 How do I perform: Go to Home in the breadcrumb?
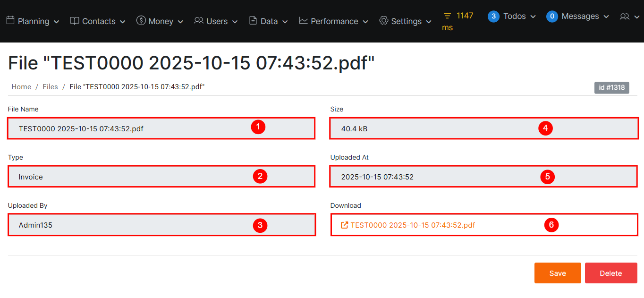[21, 87]
